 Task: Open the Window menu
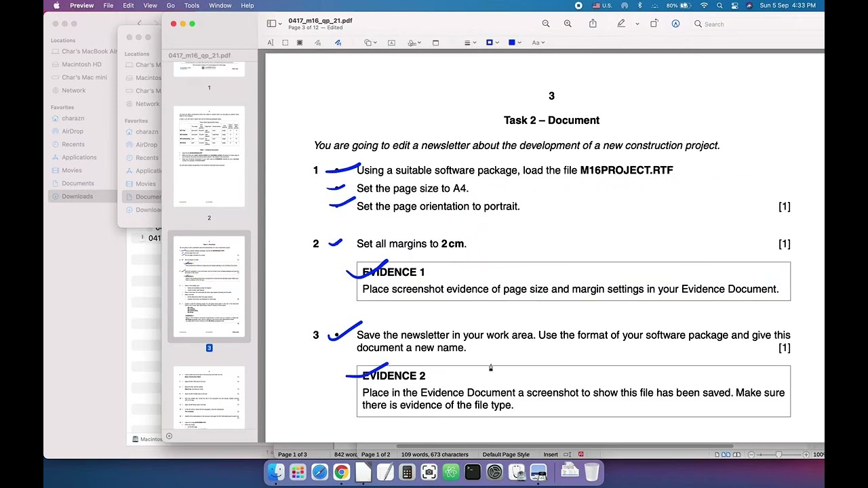pyautogui.click(x=220, y=5)
